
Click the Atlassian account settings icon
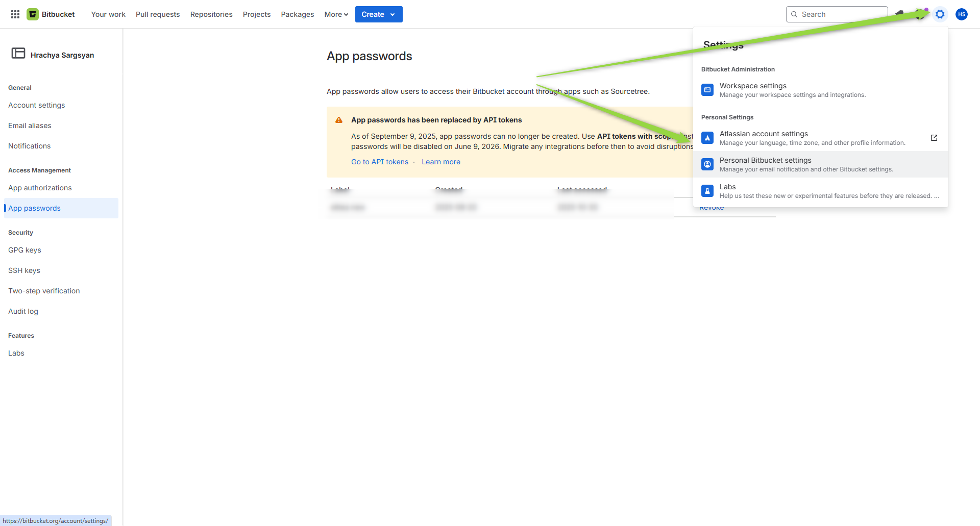tap(707, 138)
